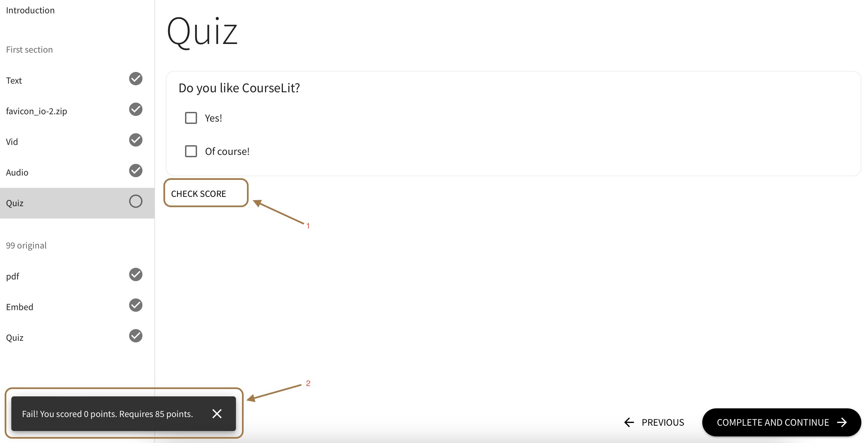Click the checkmark icon beside Embed lesson
This screenshot has width=868, height=443.
pos(135,305)
